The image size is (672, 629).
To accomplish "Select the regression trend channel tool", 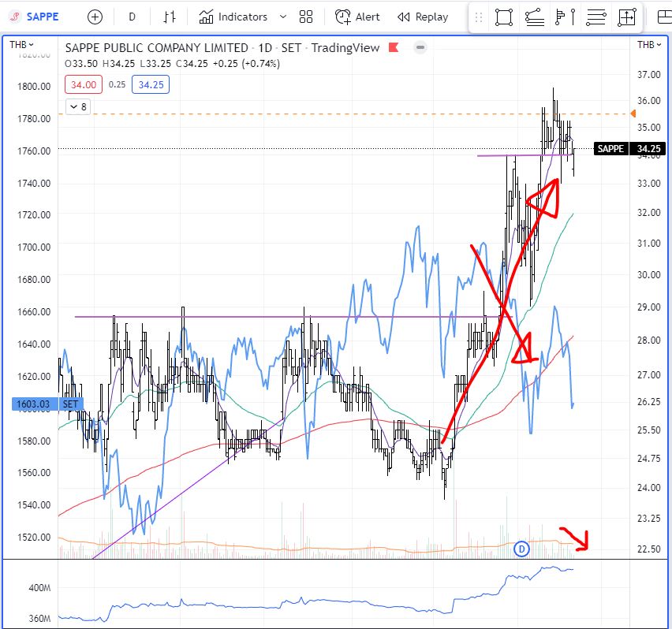I will pyautogui.click(x=535, y=17).
